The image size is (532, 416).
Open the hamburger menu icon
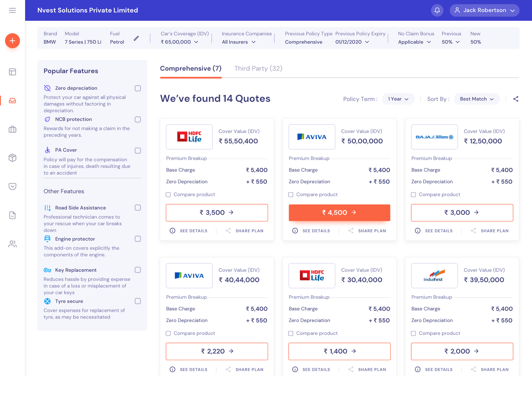pyautogui.click(x=12, y=10)
